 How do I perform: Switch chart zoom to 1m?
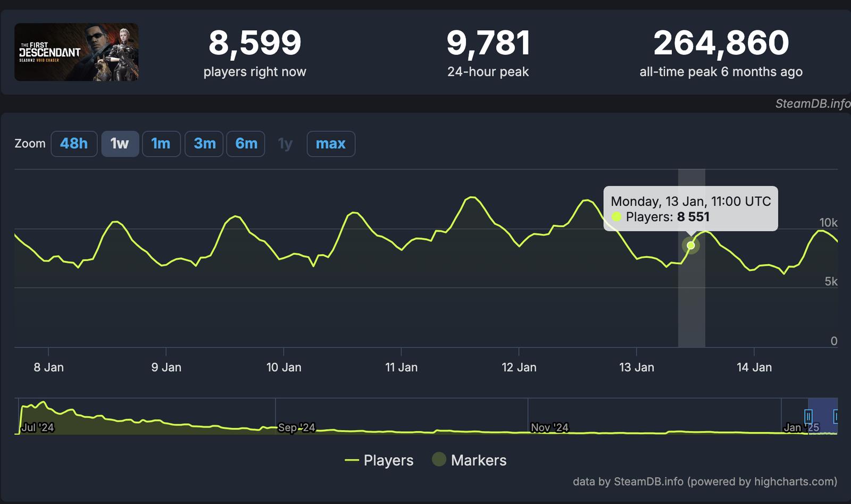(161, 144)
